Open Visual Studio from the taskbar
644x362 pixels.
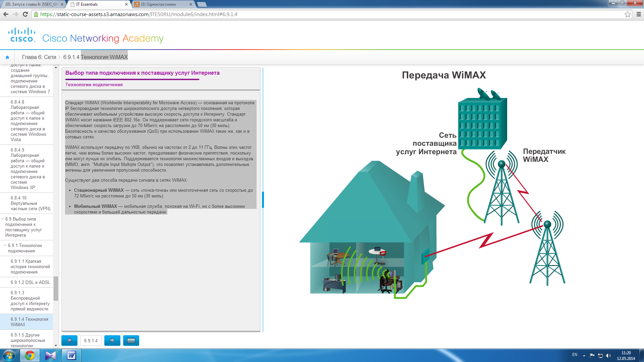pos(51,355)
